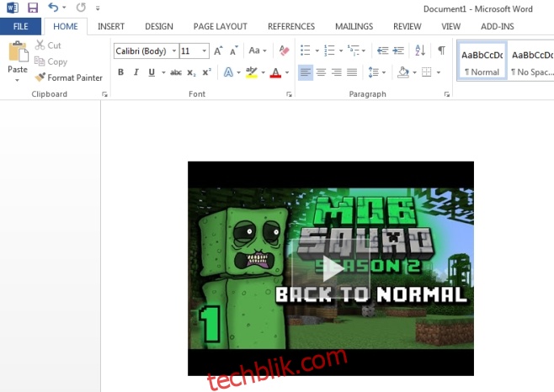Increase paragraph indent

[398, 50]
